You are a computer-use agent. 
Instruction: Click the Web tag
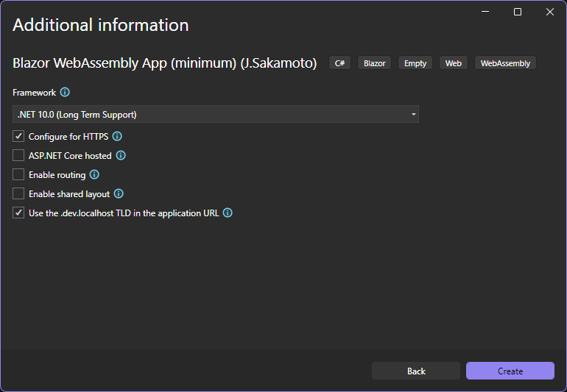pyautogui.click(x=454, y=63)
